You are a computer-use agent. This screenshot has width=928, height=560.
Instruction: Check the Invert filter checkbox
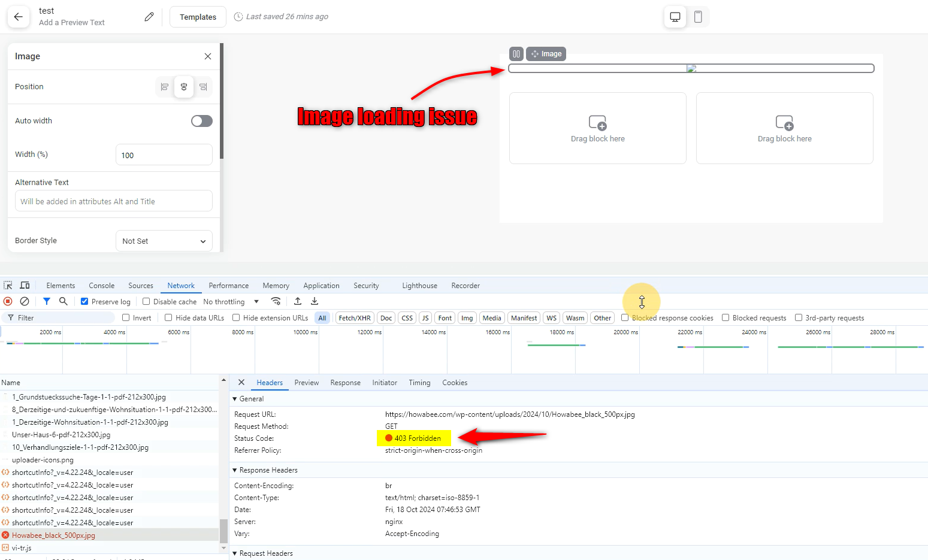pos(126,317)
